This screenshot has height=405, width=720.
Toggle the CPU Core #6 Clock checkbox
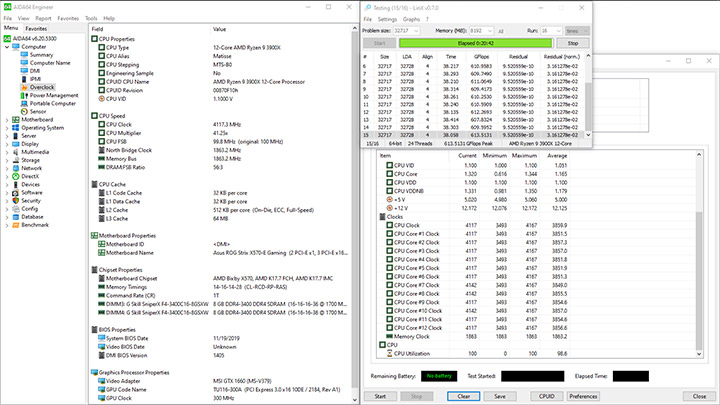point(389,276)
